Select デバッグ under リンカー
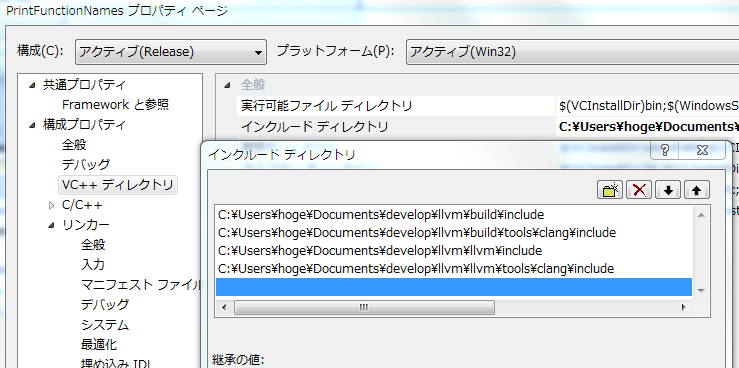 tap(105, 304)
